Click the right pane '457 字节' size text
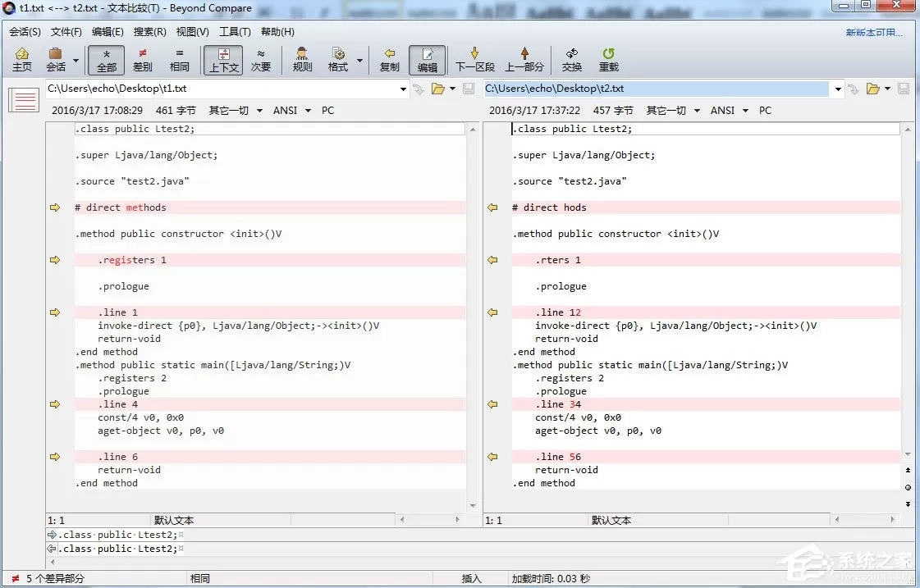This screenshot has width=920, height=588. (613, 110)
